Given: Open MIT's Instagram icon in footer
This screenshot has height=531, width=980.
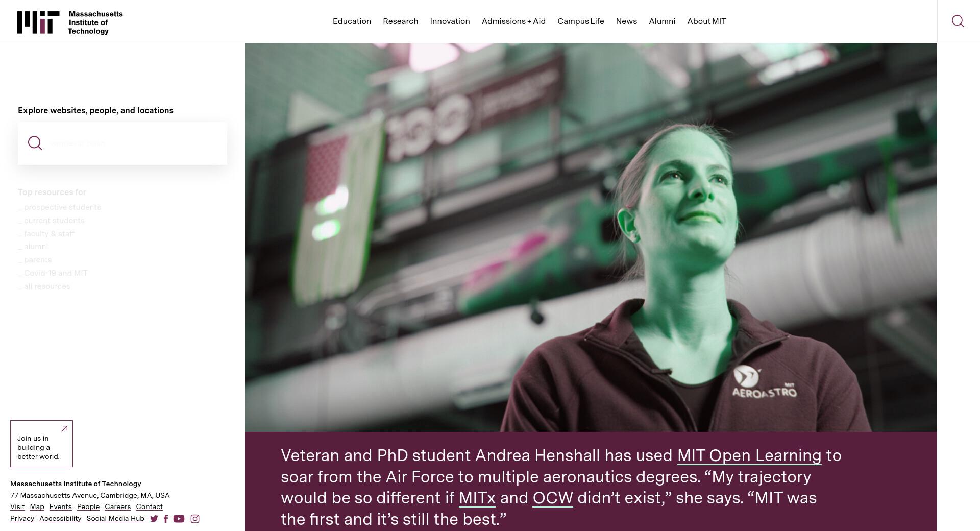Looking at the screenshot, I should [x=195, y=519].
